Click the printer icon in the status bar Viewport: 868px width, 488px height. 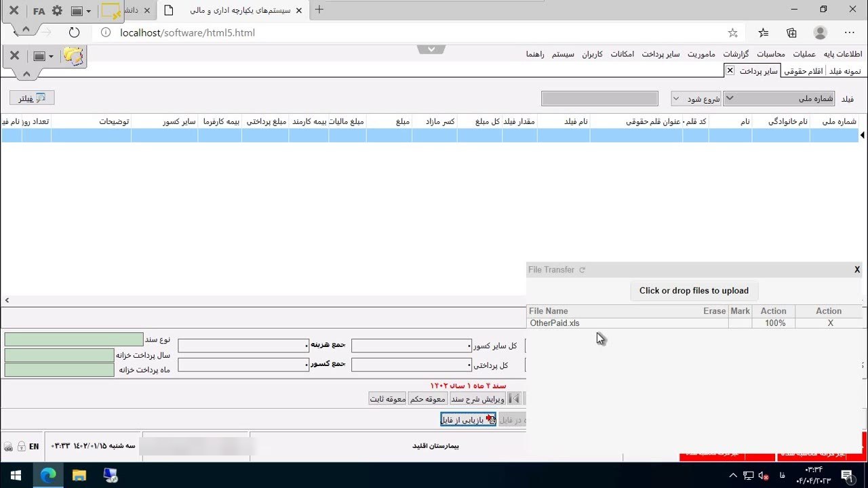point(8,447)
